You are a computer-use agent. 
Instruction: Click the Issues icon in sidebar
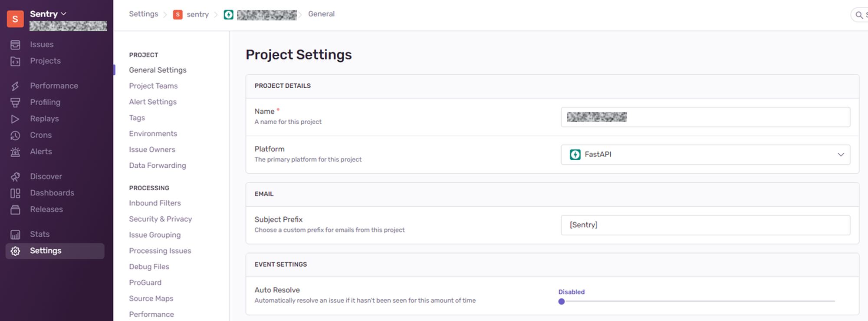(15, 45)
